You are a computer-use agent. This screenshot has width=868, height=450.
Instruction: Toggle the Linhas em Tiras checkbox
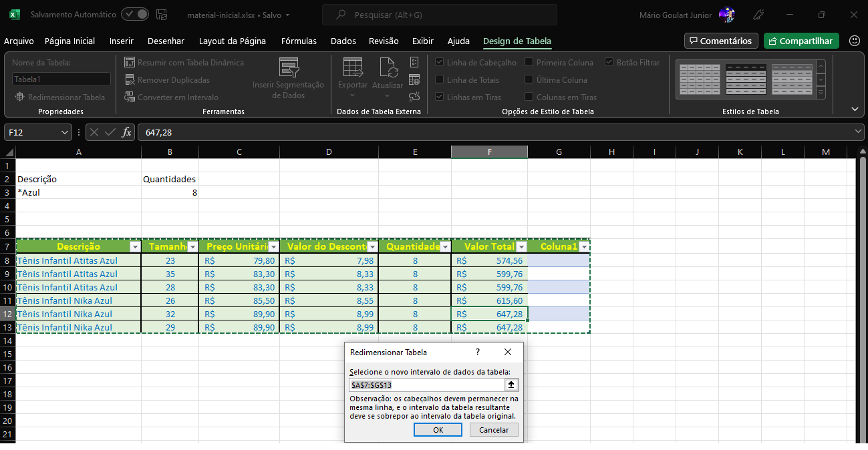440,97
